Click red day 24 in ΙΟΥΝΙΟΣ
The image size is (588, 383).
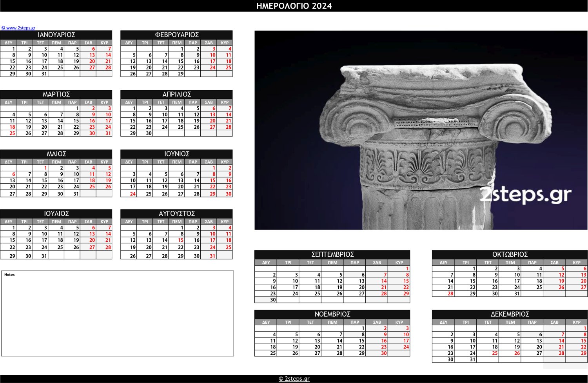[129, 194]
